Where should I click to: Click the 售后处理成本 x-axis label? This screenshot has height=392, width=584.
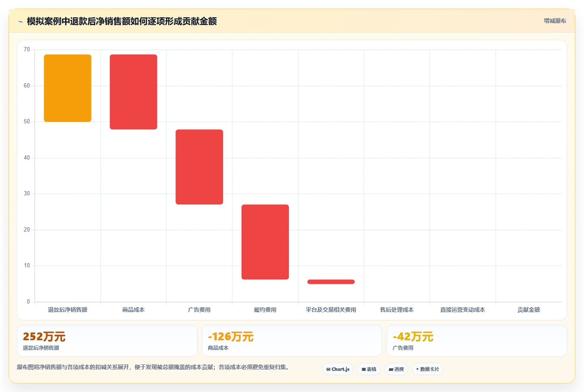[397, 310]
